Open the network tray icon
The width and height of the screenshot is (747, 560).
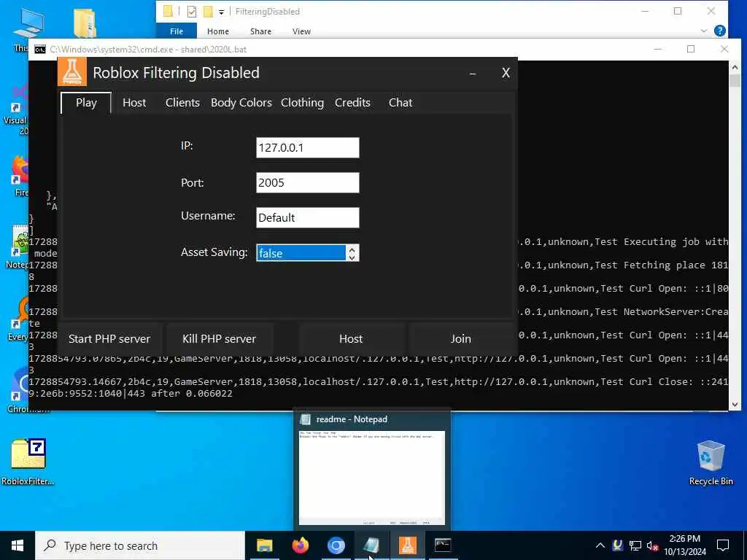[635, 545]
